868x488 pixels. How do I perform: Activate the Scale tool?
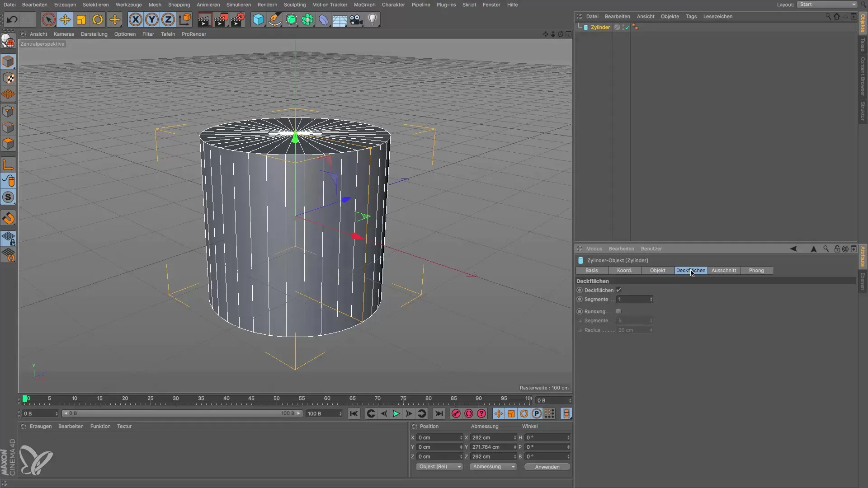pyautogui.click(x=81, y=19)
